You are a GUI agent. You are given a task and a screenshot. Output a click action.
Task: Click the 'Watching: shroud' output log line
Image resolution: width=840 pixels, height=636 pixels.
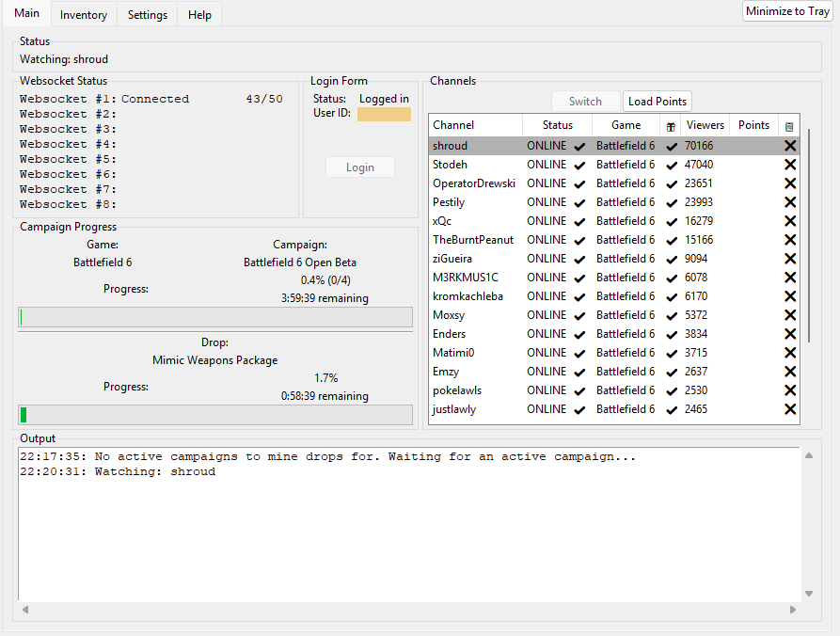click(118, 471)
